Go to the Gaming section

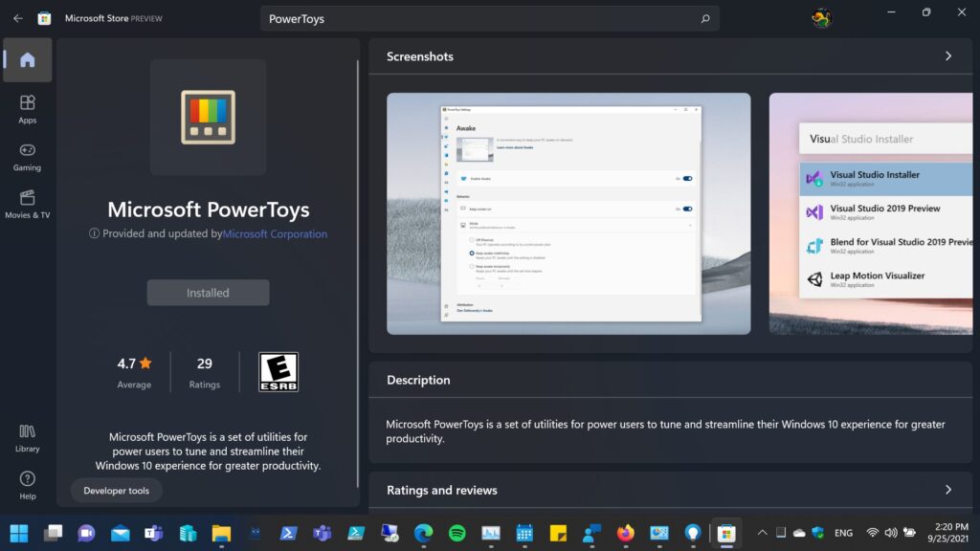coord(27,156)
